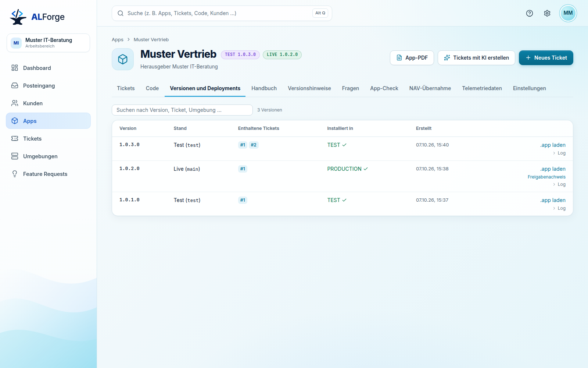Focus the version search input field
The width and height of the screenshot is (588, 368).
pyautogui.click(x=182, y=110)
